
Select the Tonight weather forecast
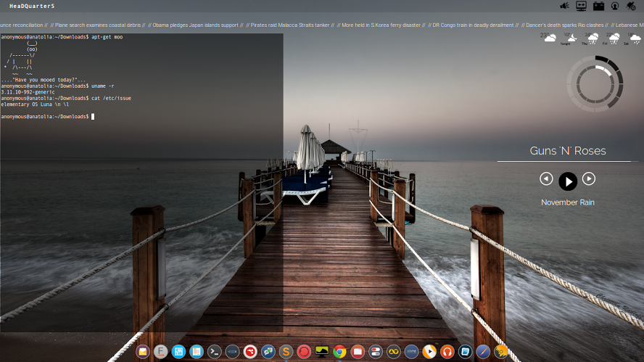(570, 38)
